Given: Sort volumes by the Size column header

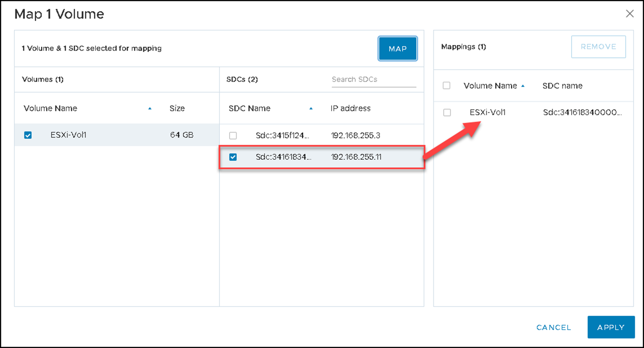Looking at the screenshot, I should click(x=177, y=108).
